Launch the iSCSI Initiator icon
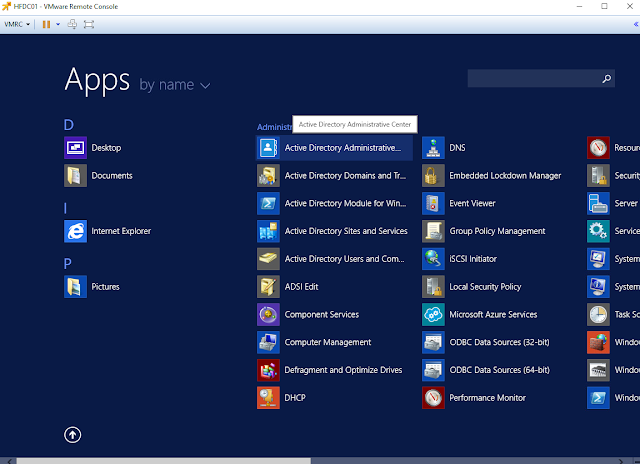This screenshot has height=464, width=640. point(433,259)
